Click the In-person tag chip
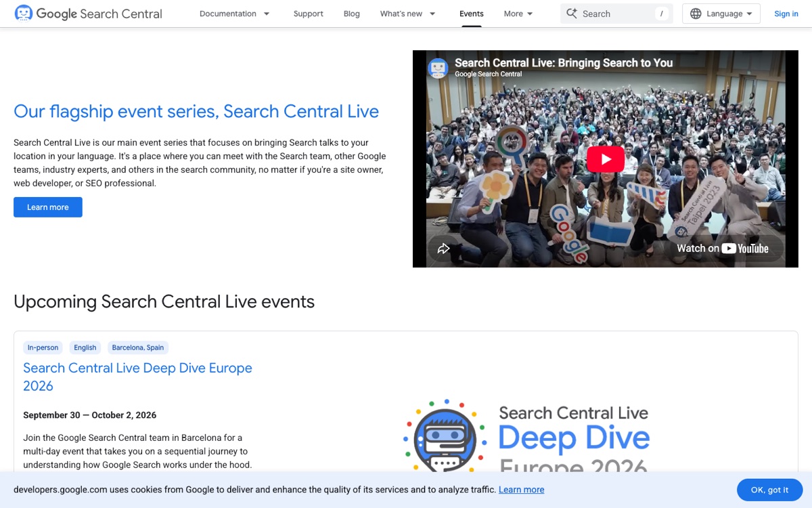Viewport: 812px width, 508px height. tap(43, 347)
